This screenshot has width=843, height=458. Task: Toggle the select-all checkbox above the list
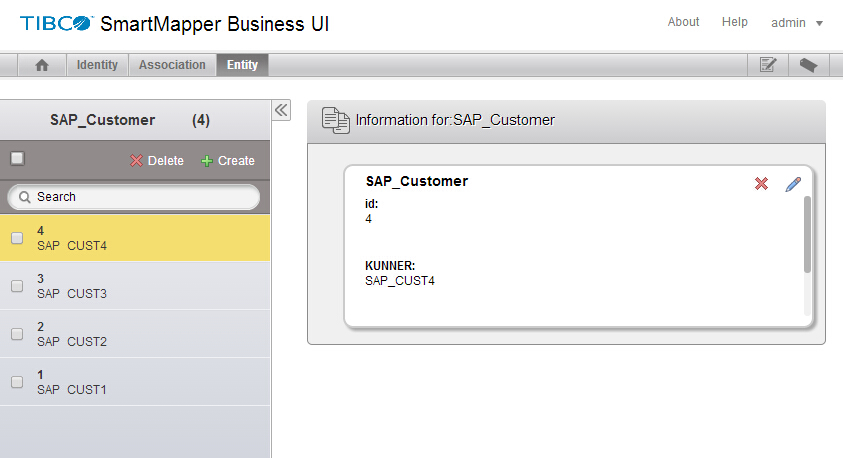coord(17,158)
